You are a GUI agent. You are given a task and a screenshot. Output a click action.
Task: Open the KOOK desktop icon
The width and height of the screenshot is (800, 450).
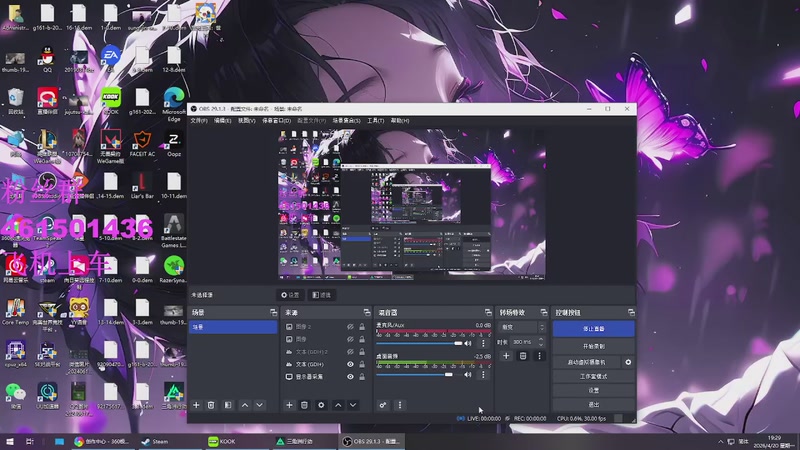pos(111,101)
